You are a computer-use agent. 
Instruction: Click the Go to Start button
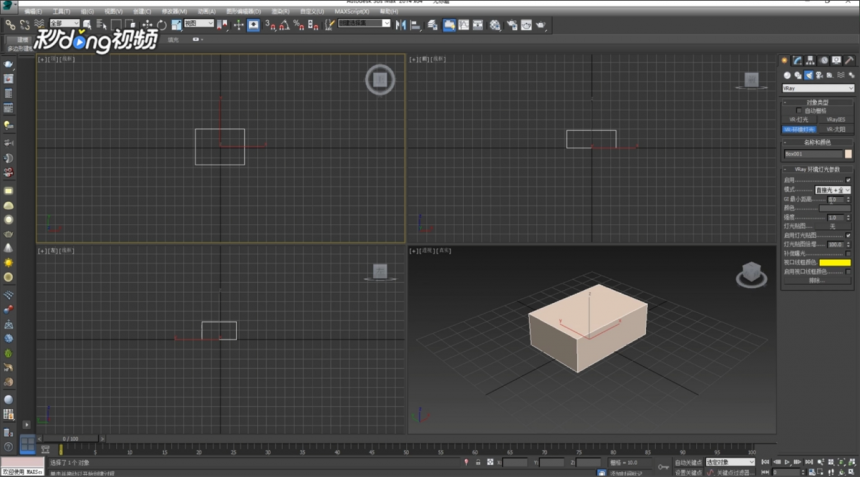(766, 462)
